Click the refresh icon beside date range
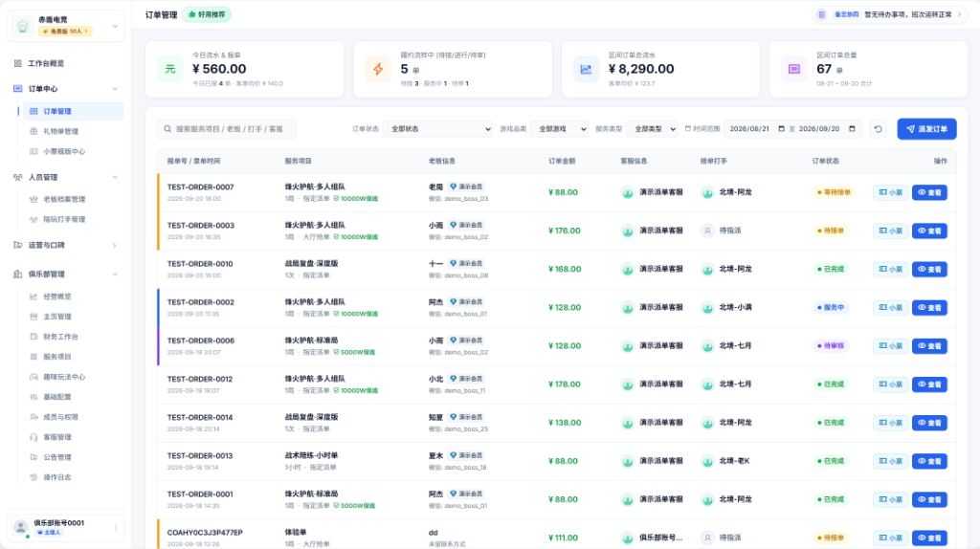This screenshot has height=549, width=980. pyautogui.click(x=878, y=129)
